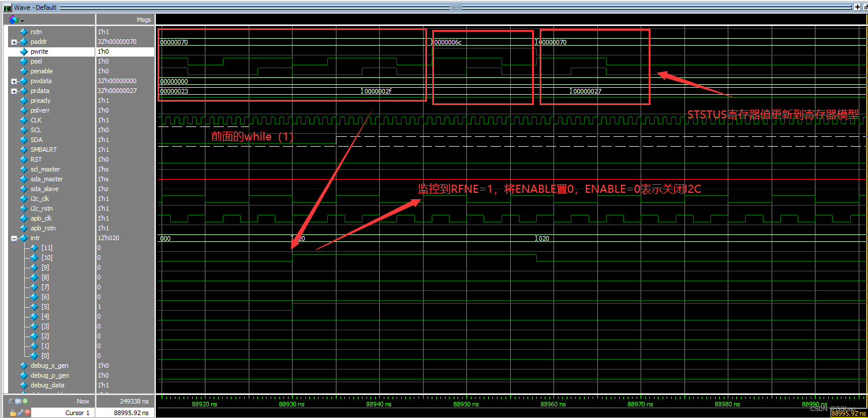Click the diamond icon of the i2c_clk signal
Screen dimensions: 868x418
[x=24, y=199]
